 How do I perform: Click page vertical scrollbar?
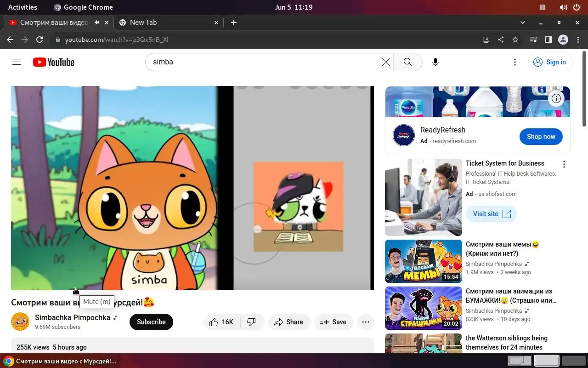584,89
